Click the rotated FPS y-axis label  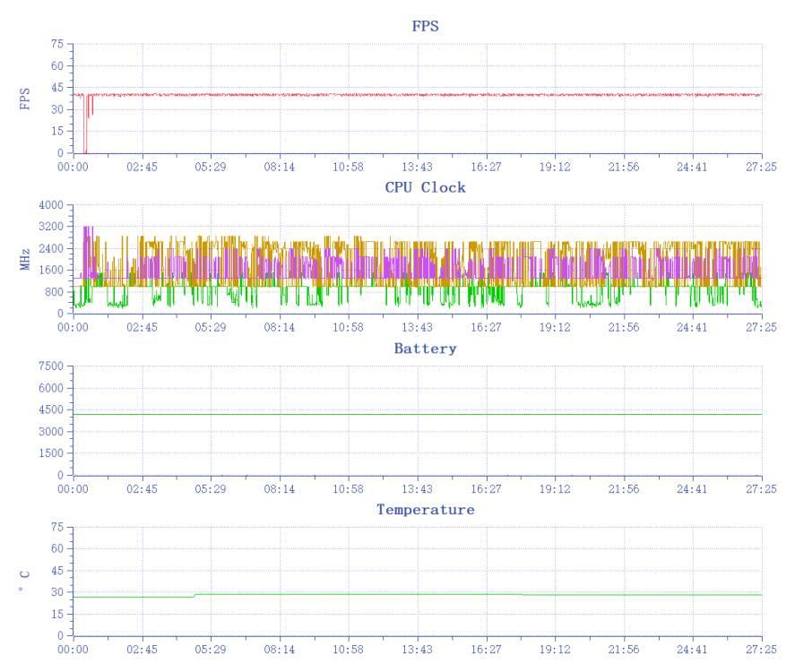coord(25,99)
